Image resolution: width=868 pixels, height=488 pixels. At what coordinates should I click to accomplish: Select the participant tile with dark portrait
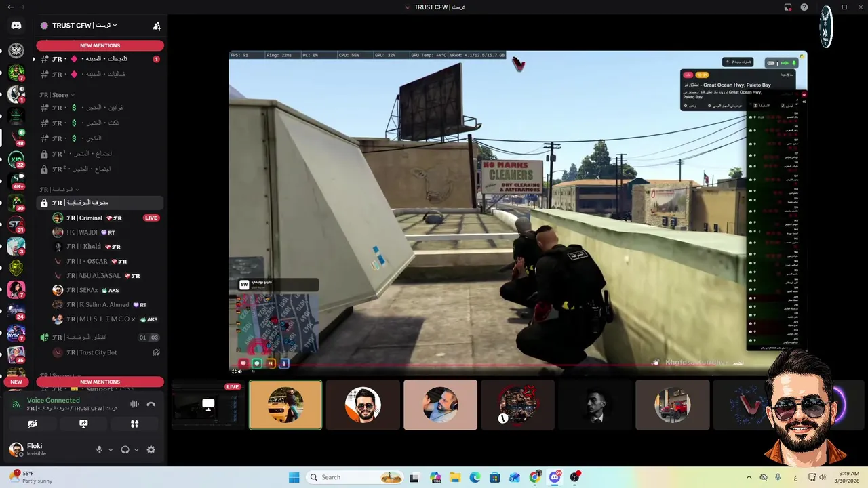[595, 405]
